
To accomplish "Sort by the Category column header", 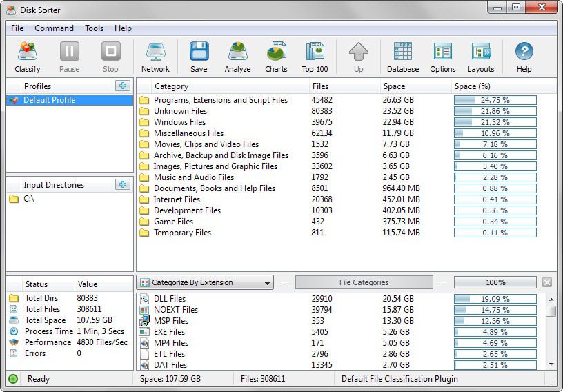I will [230, 86].
